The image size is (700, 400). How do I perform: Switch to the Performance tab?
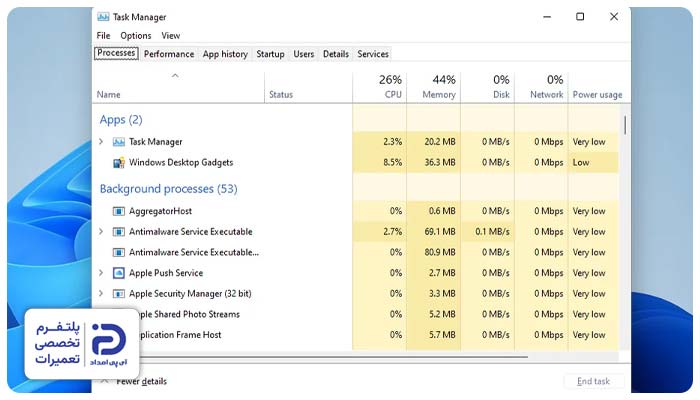click(x=169, y=54)
